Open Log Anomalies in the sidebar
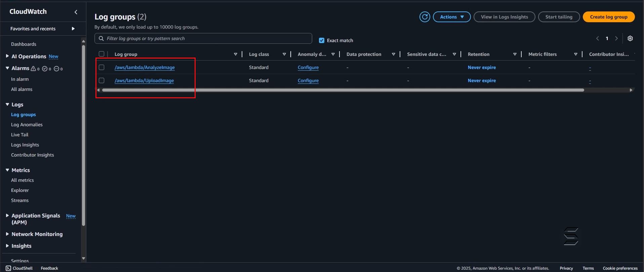Image resolution: width=644 pixels, height=272 pixels. pyautogui.click(x=27, y=125)
